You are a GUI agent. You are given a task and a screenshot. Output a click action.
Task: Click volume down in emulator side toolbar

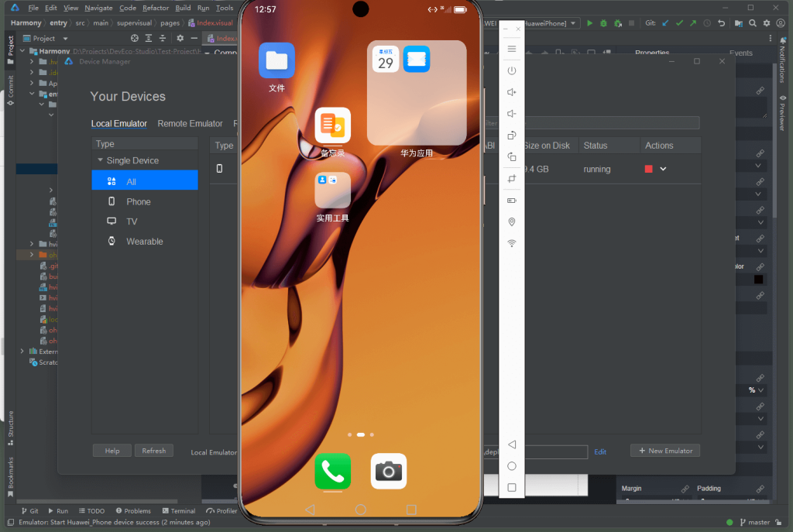(512, 114)
